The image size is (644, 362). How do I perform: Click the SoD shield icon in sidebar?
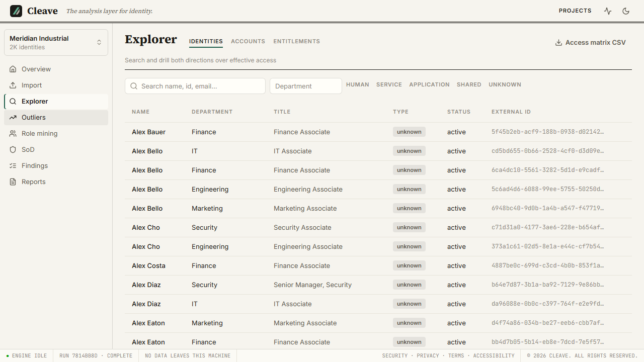tap(13, 149)
